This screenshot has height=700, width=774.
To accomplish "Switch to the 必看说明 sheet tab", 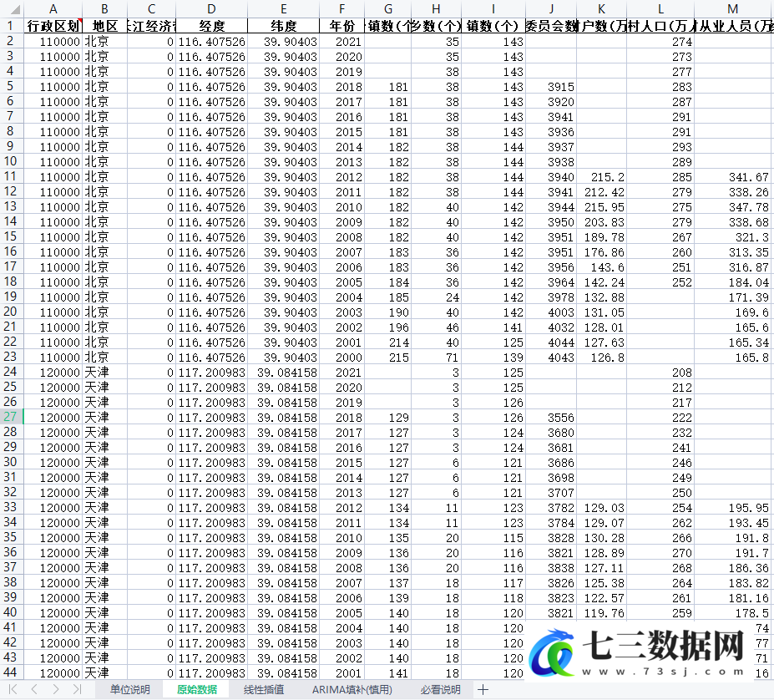I will pyautogui.click(x=440, y=689).
